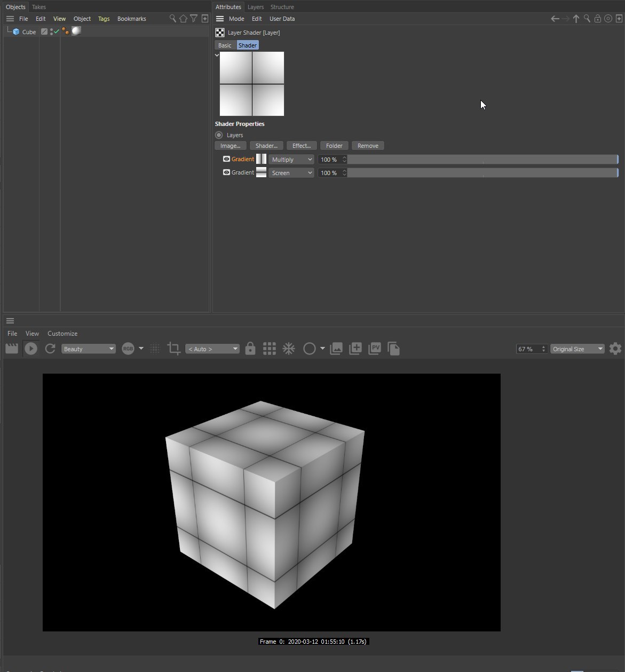Click the Remove button

pyautogui.click(x=368, y=146)
